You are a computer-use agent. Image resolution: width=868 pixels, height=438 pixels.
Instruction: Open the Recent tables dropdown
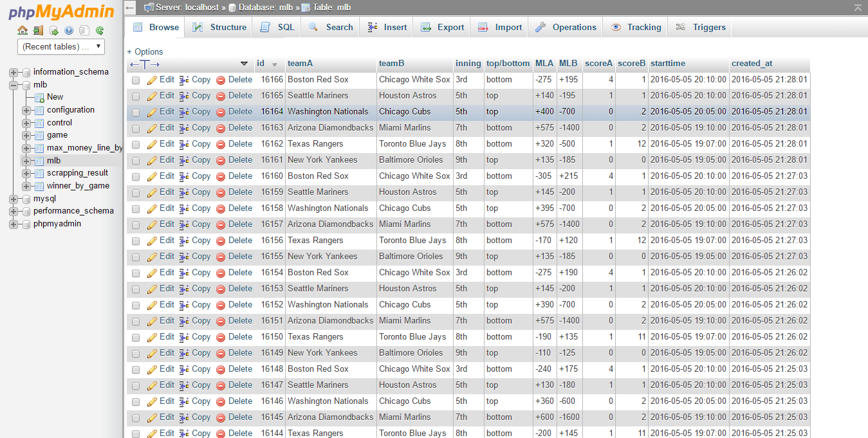(60, 46)
